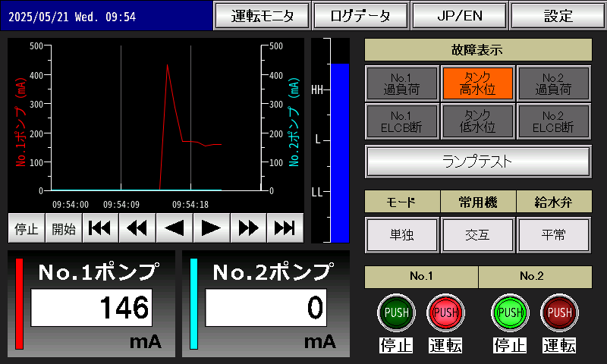Start the trend graph with 開始 button

point(64,228)
